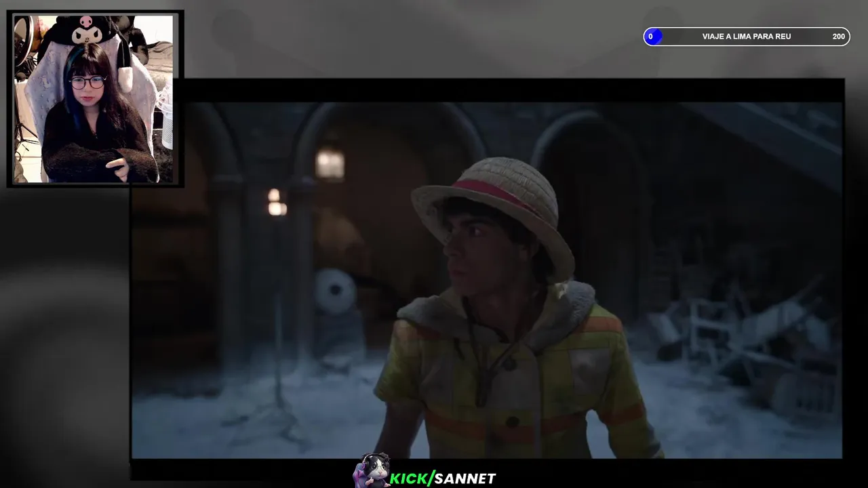Viewport: 868px width, 488px height.
Task: Click the guinea pig mascot icon
Action: pos(372,471)
